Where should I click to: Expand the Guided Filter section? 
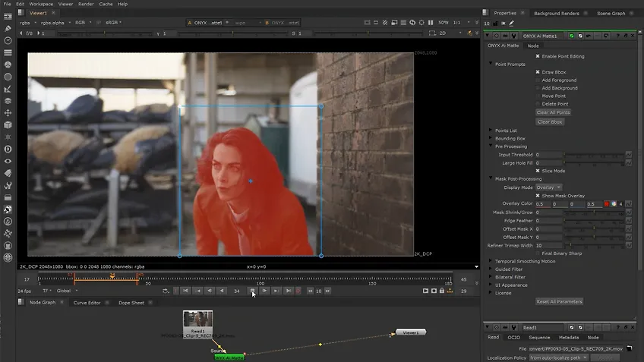point(491,269)
